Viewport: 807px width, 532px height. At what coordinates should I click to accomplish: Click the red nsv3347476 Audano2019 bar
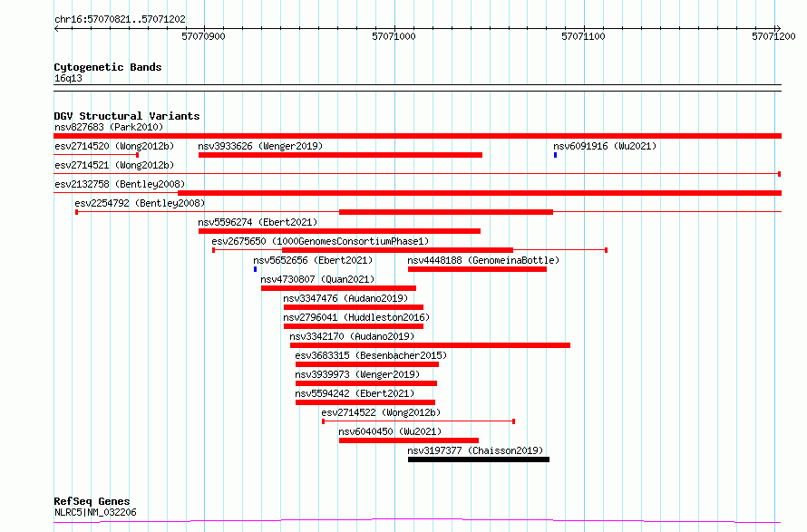coord(354,307)
